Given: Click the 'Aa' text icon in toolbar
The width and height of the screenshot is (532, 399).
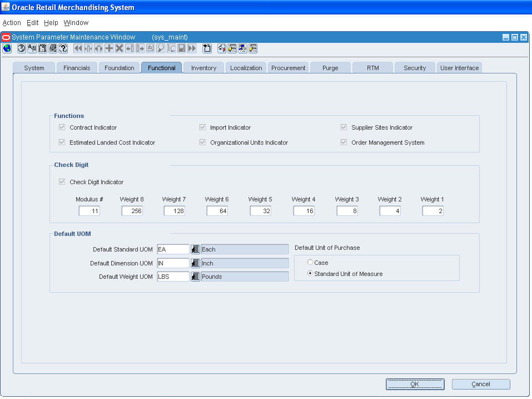Looking at the screenshot, I should pyautogui.click(x=32, y=48).
